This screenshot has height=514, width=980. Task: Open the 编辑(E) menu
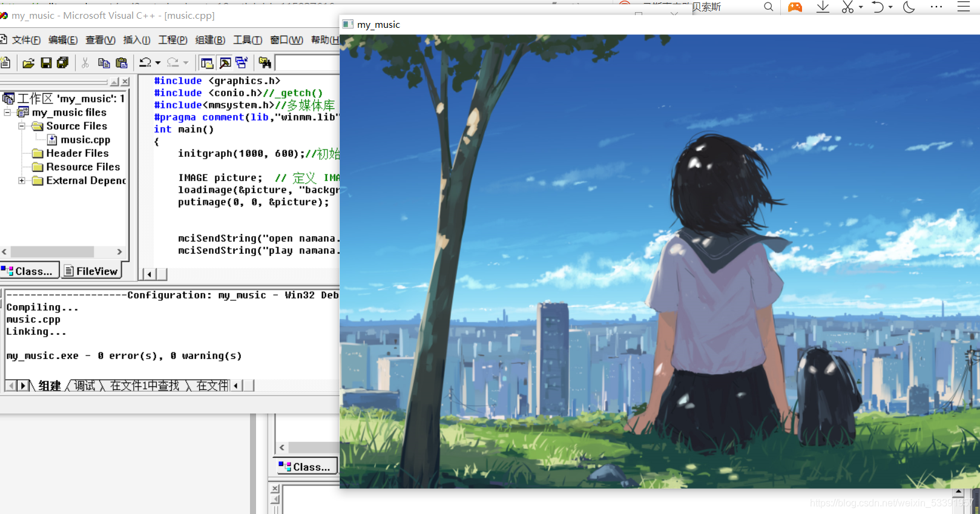[63, 40]
